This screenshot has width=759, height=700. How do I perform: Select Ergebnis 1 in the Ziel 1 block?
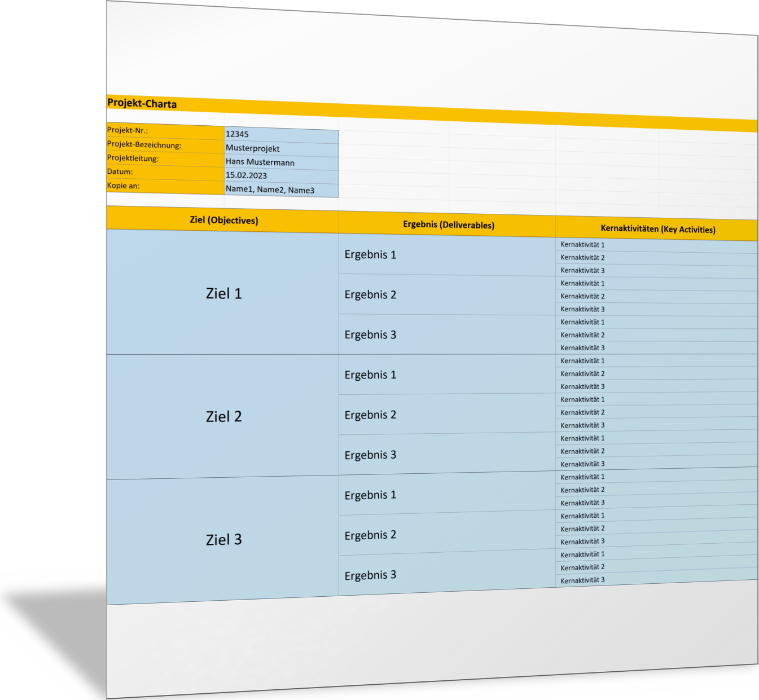(x=447, y=255)
